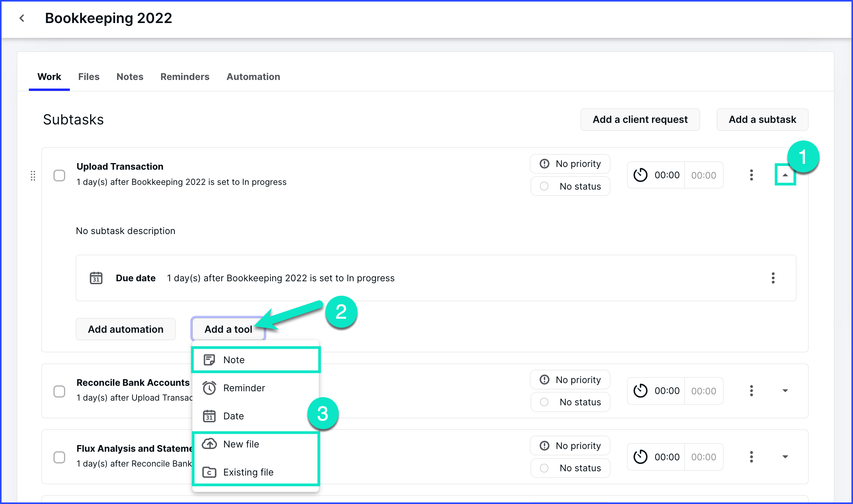Open kebab menu for Upload Transaction subtask
Screen dimensions: 853x504
click(x=751, y=175)
